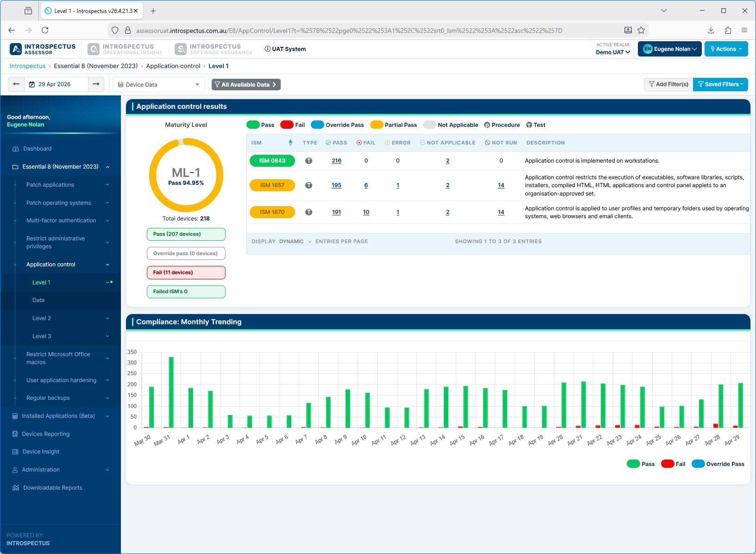The width and height of the screenshot is (756, 554).
Task: Reload the page in the browser
Action: click(45, 31)
